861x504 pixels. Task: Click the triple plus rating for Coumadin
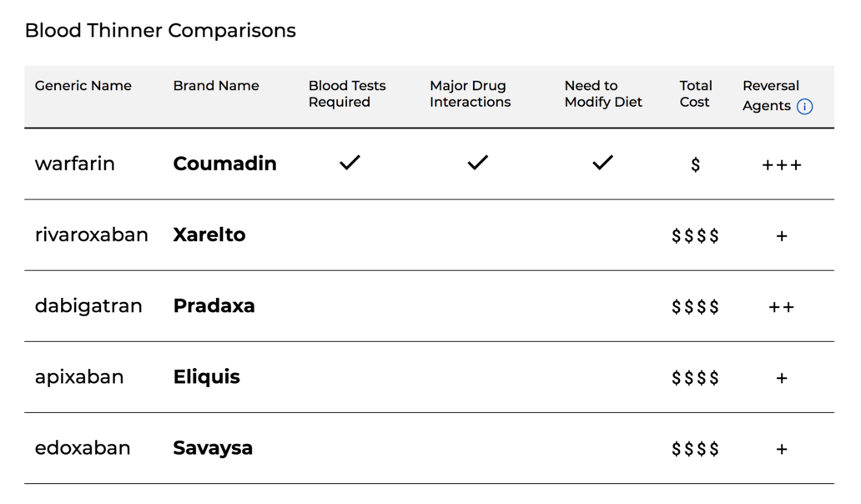782,165
